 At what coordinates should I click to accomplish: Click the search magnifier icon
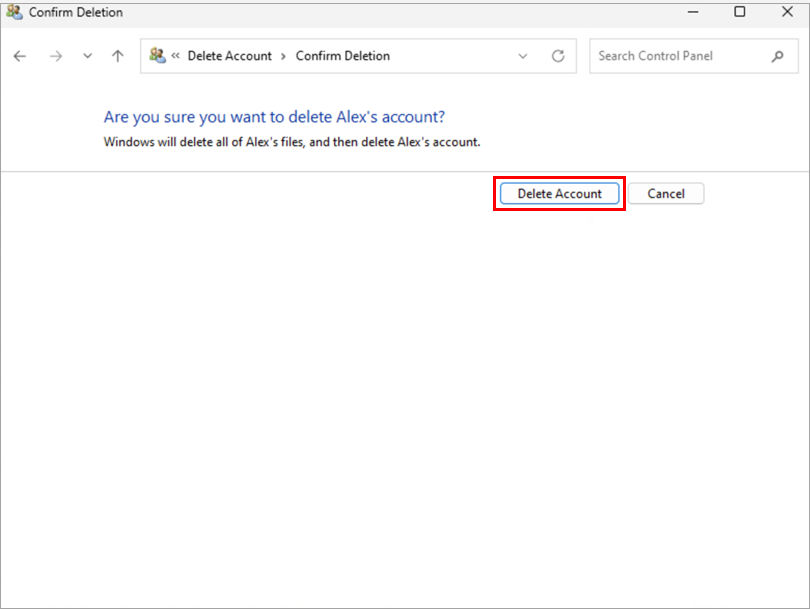(778, 56)
